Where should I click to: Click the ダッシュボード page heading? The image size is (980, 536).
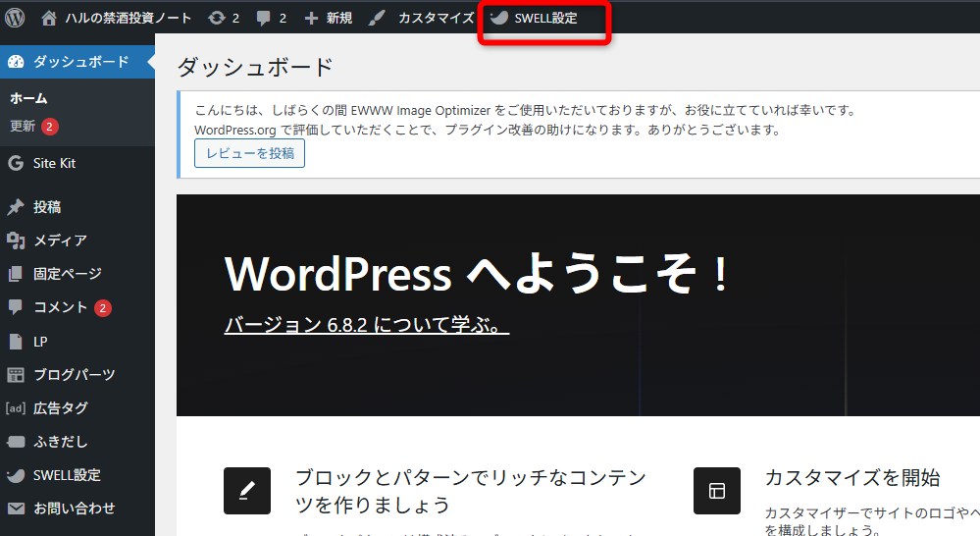(x=255, y=67)
